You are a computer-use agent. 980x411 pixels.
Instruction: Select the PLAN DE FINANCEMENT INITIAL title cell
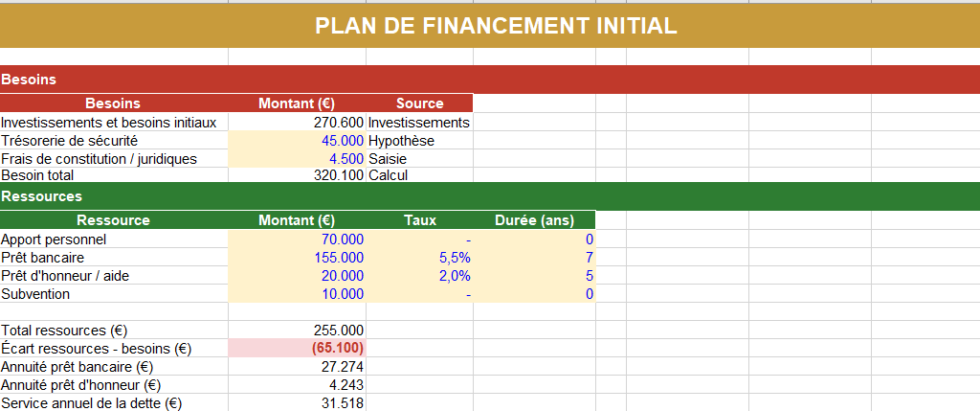tap(490, 26)
